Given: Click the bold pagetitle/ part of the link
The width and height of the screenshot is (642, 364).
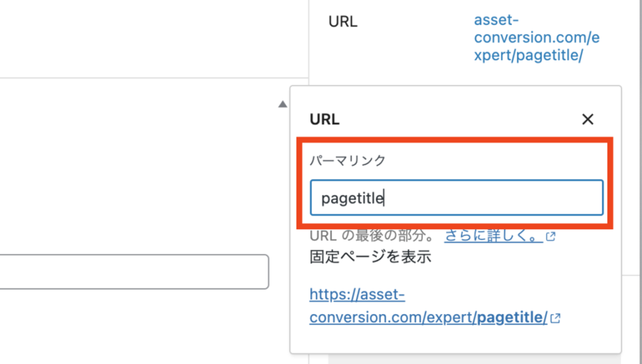Looking at the screenshot, I should (512, 317).
